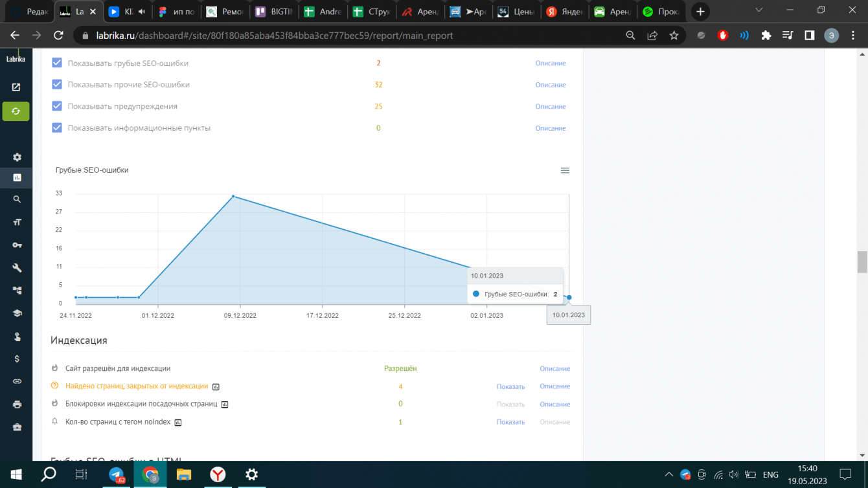Click the printer icon in sidebar
The height and width of the screenshot is (488, 868).
pos(17,405)
